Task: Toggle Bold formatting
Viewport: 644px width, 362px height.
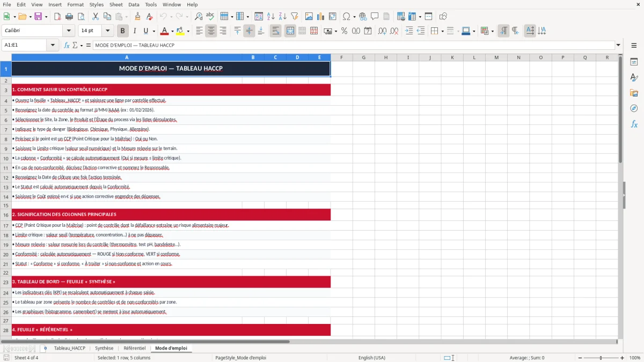Action: tap(123, 31)
